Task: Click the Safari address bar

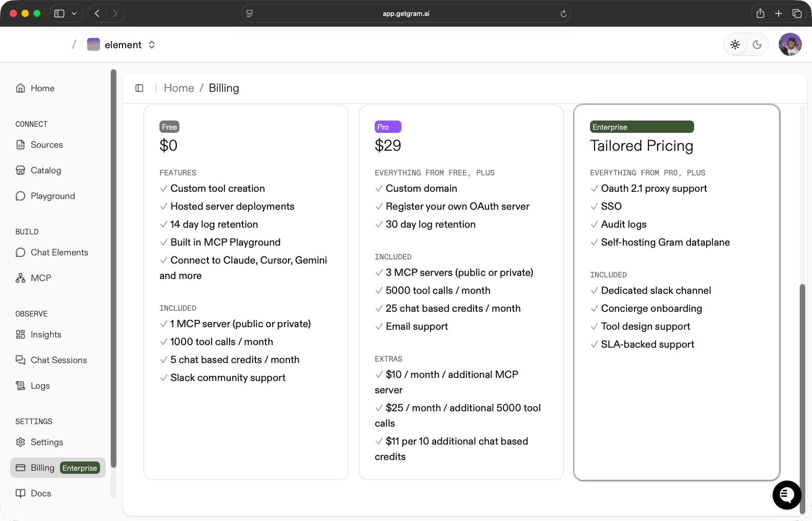Action: pyautogui.click(x=405, y=13)
